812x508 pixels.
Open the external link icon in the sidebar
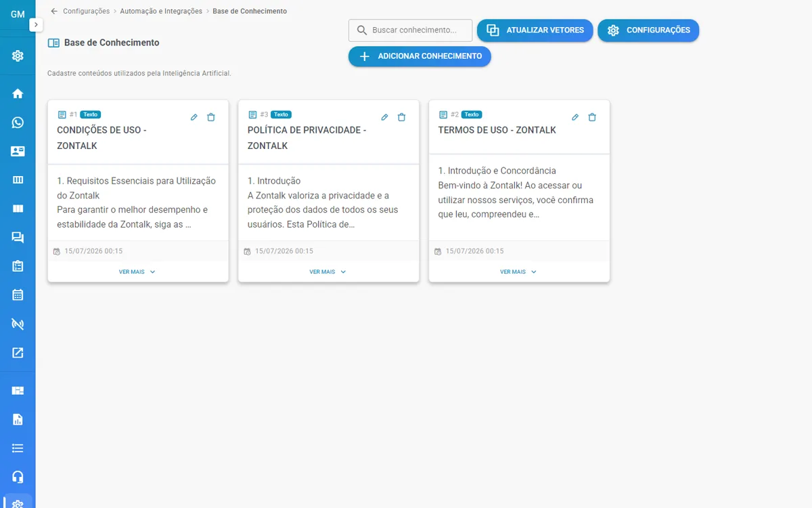point(18,353)
